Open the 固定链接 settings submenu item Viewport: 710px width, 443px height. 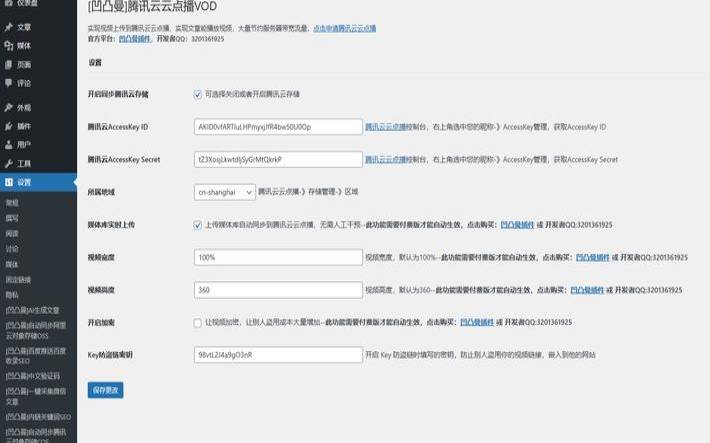point(18,279)
